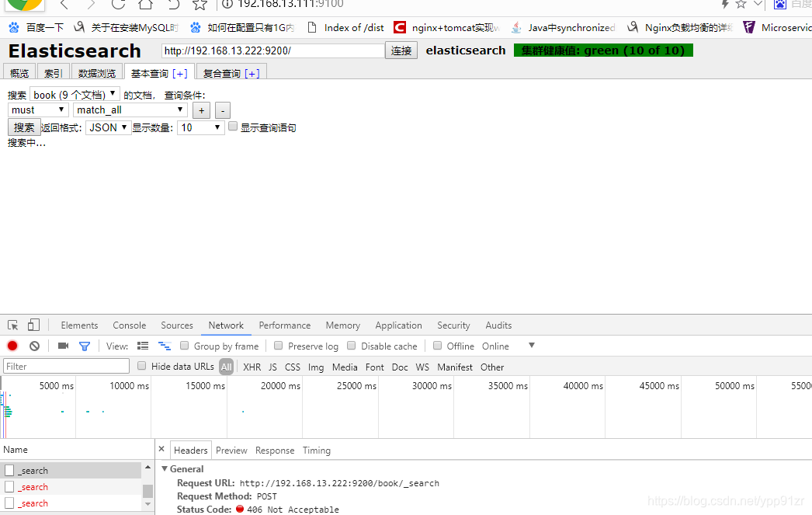This screenshot has width=812, height=515.
Task: Open the display count dropdown showing 10
Action: click(x=201, y=127)
